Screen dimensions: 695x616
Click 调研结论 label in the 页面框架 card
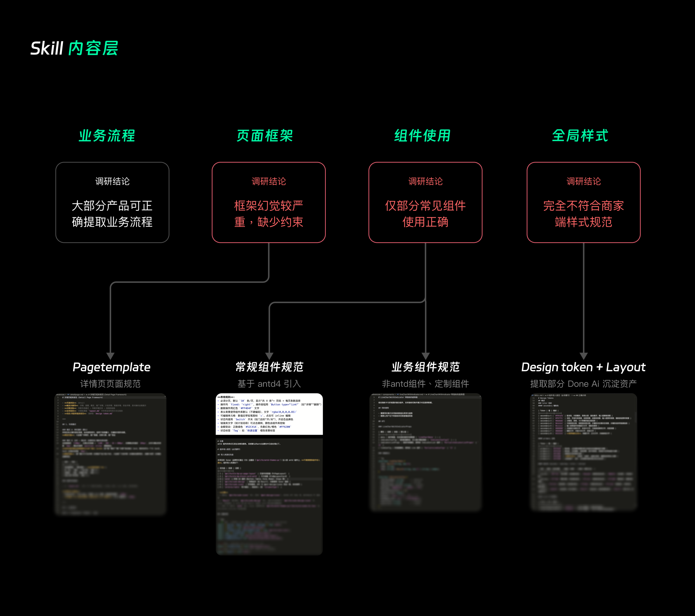[268, 181]
